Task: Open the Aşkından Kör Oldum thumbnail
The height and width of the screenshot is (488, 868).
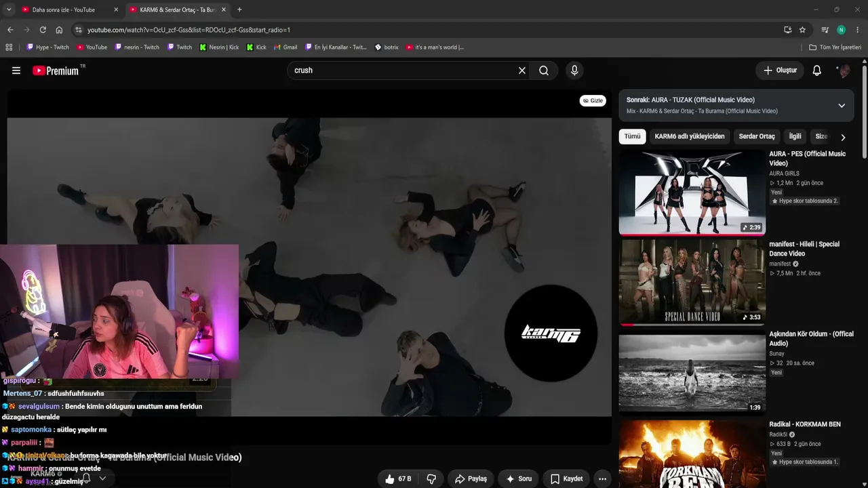Action: 692,373
